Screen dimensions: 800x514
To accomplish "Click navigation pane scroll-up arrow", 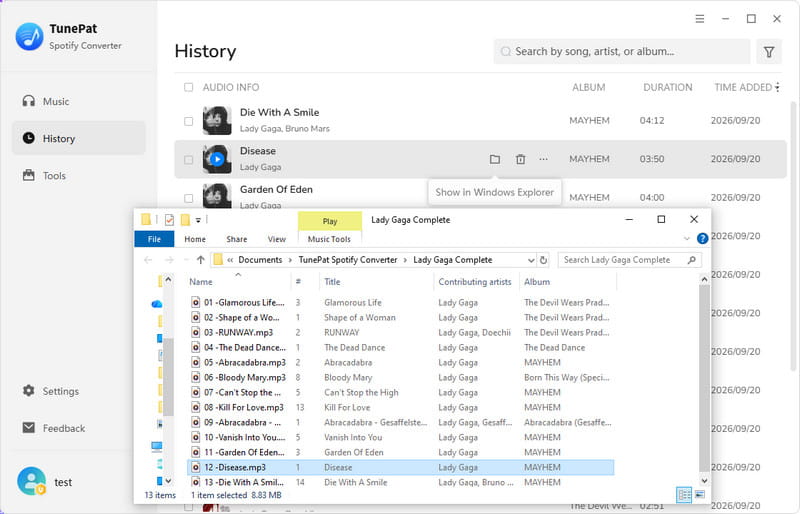I will tap(168, 280).
